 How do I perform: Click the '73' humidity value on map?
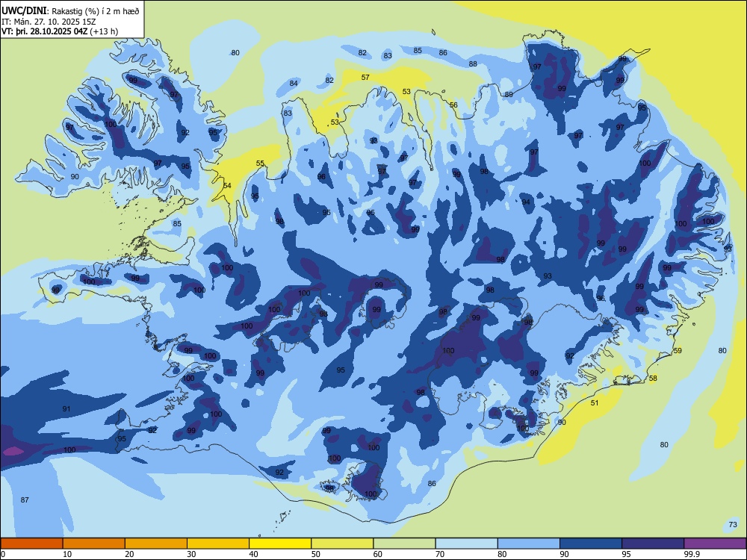(x=733, y=525)
